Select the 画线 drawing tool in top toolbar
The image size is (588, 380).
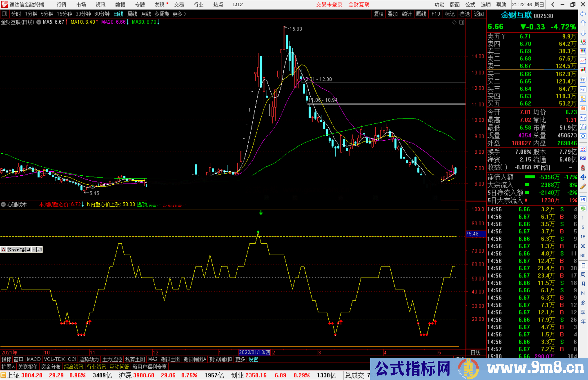[x=421, y=14]
